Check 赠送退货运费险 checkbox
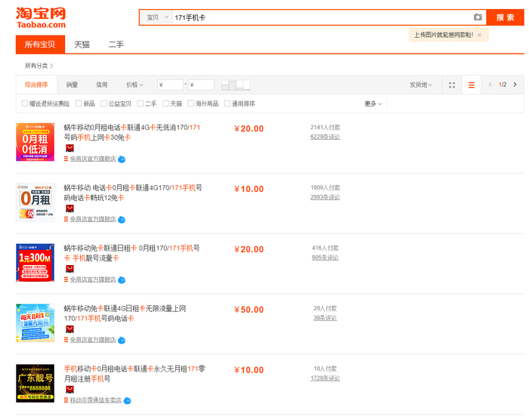The width and height of the screenshot is (529, 420). coord(25,103)
